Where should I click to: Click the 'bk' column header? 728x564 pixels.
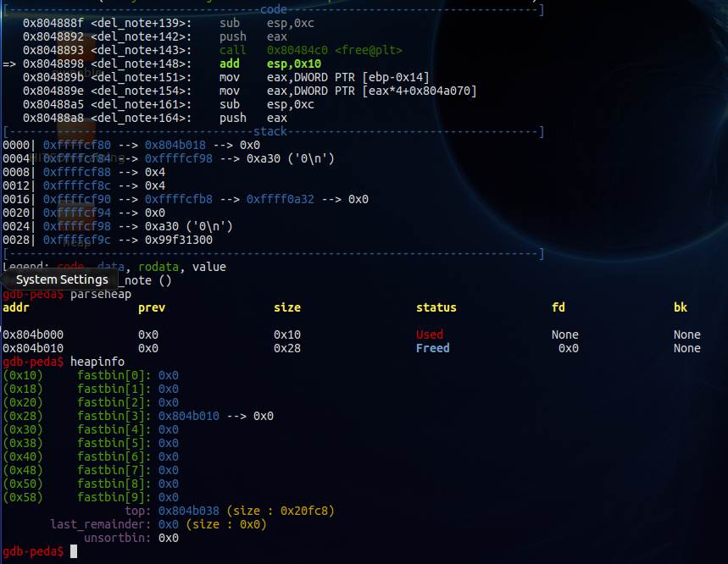[x=681, y=307]
